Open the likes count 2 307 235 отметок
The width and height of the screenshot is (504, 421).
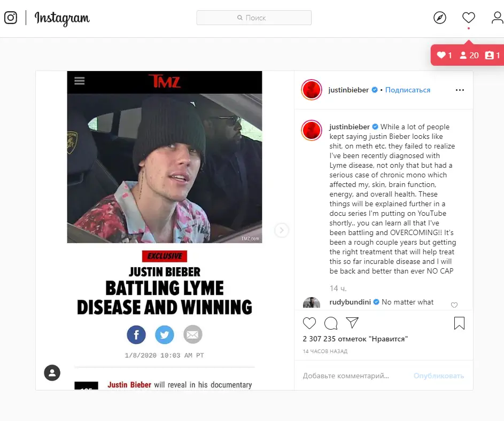pos(355,339)
